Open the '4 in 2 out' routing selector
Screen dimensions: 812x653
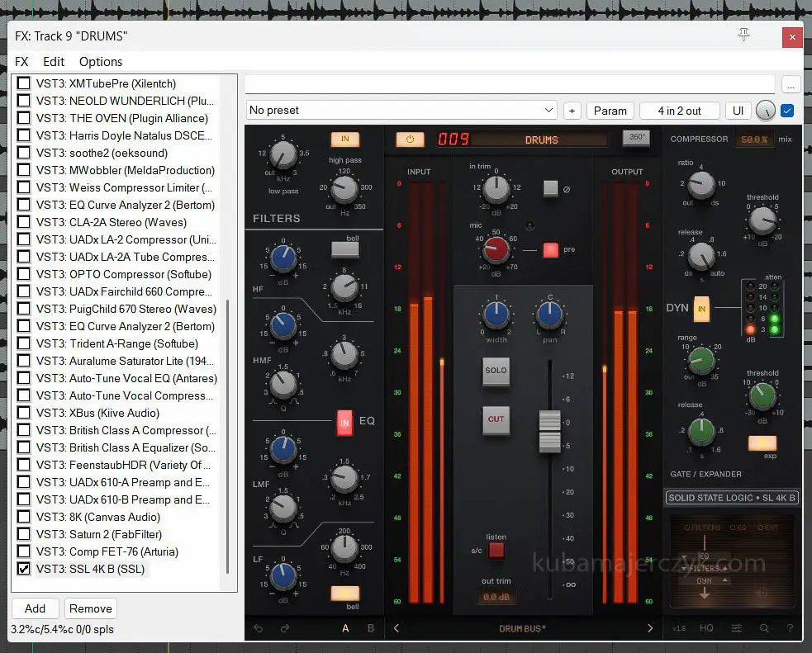(679, 111)
